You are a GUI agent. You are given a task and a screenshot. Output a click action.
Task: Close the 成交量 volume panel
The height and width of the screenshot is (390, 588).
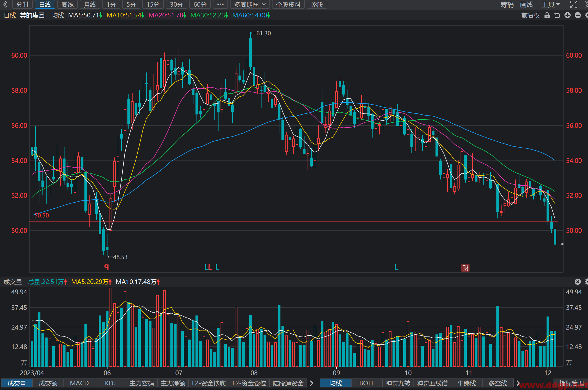coord(578,282)
